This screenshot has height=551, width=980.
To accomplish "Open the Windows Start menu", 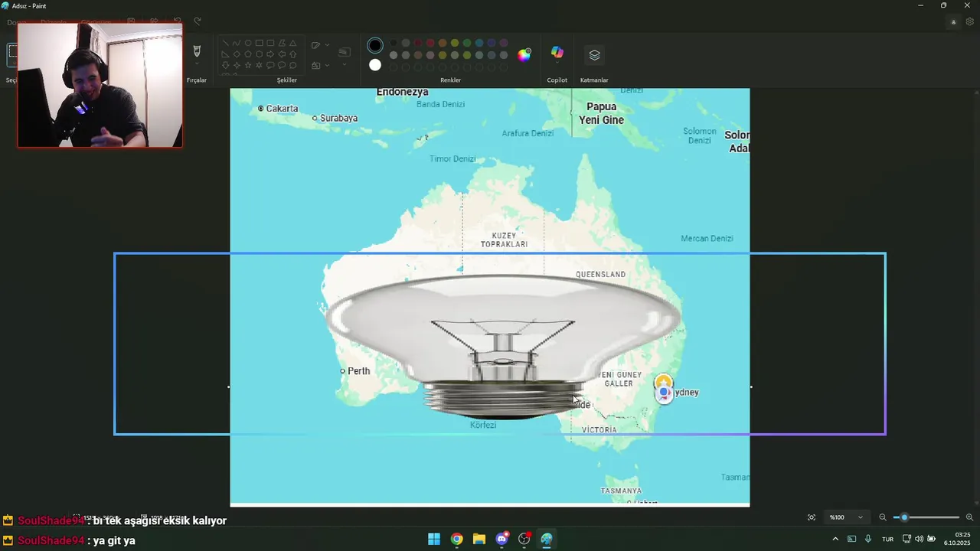I will point(434,539).
